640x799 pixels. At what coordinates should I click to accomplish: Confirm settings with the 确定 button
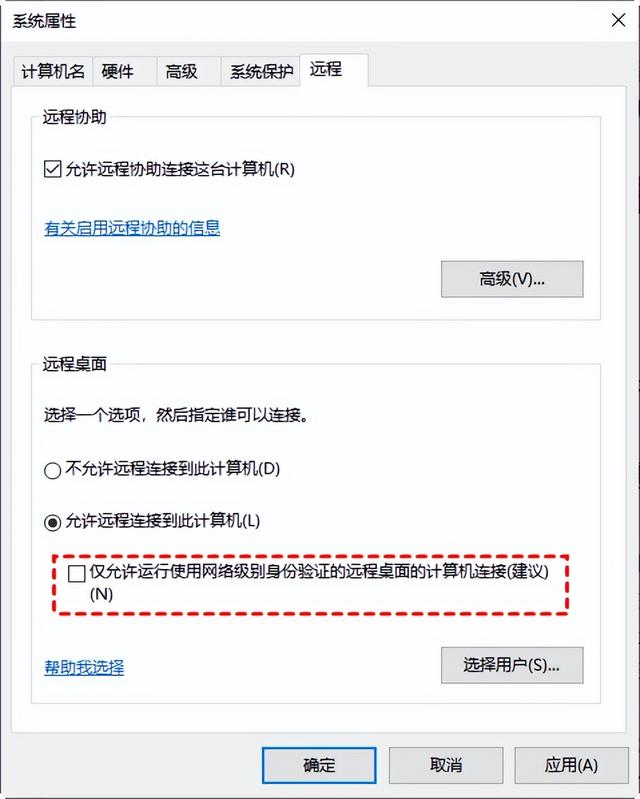click(319, 765)
